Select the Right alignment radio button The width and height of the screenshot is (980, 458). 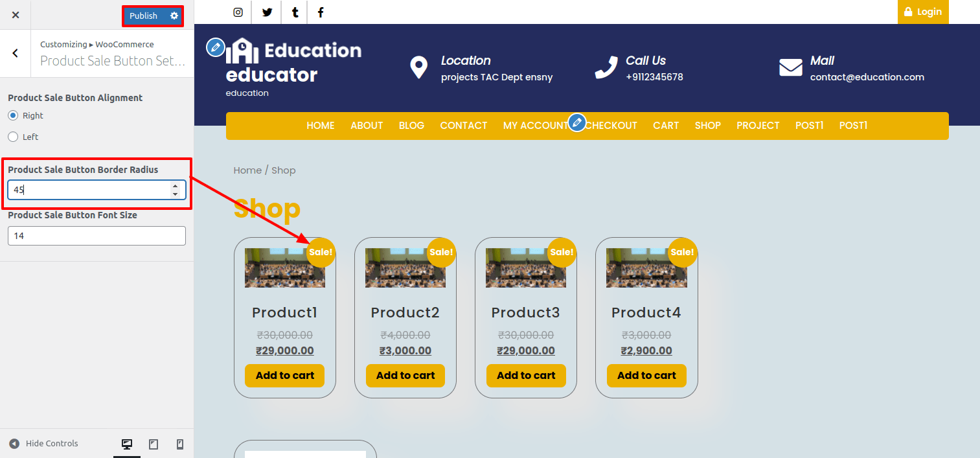pyautogui.click(x=13, y=115)
